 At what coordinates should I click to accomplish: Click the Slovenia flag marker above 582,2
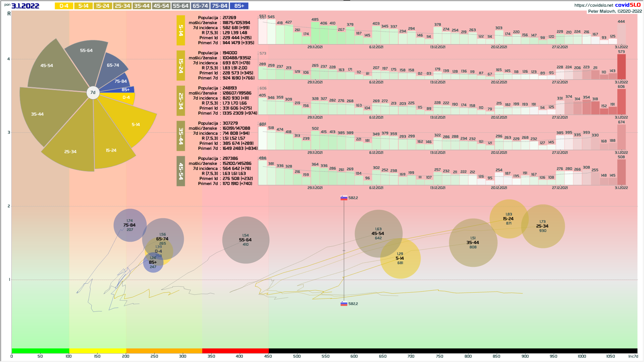click(x=344, y=198)
